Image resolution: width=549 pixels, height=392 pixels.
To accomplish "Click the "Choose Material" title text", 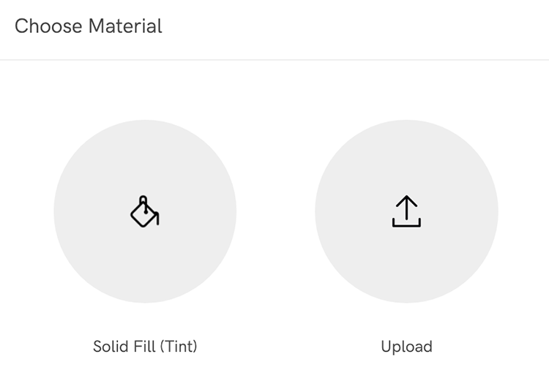I will click(x=89, y=26).
